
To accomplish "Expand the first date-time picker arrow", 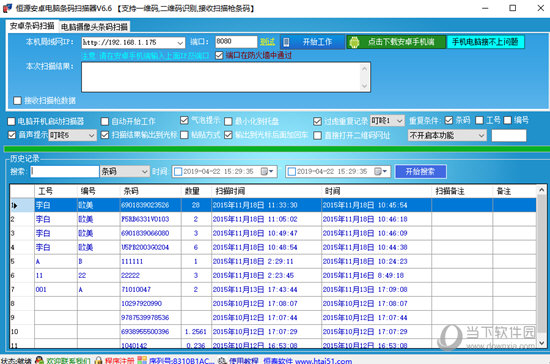I will coord(271,171).
